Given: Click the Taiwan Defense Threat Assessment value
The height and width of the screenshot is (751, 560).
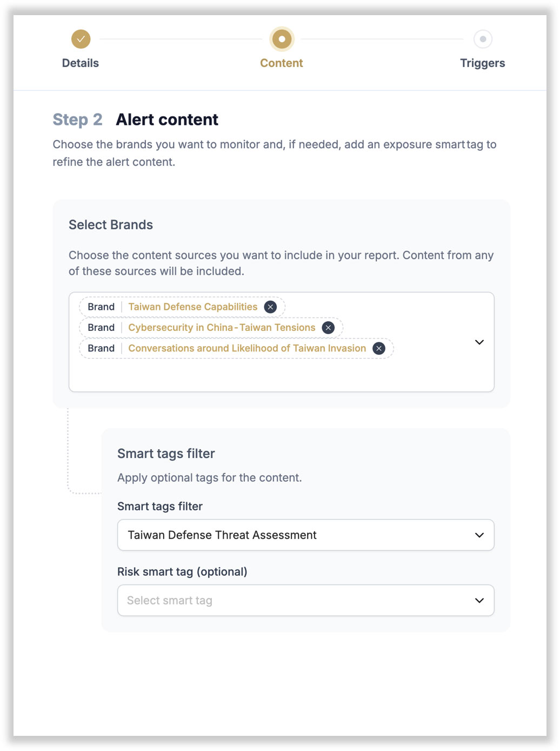Looking at the screenshot, I should pyautogui.click(x=222, y=535).
